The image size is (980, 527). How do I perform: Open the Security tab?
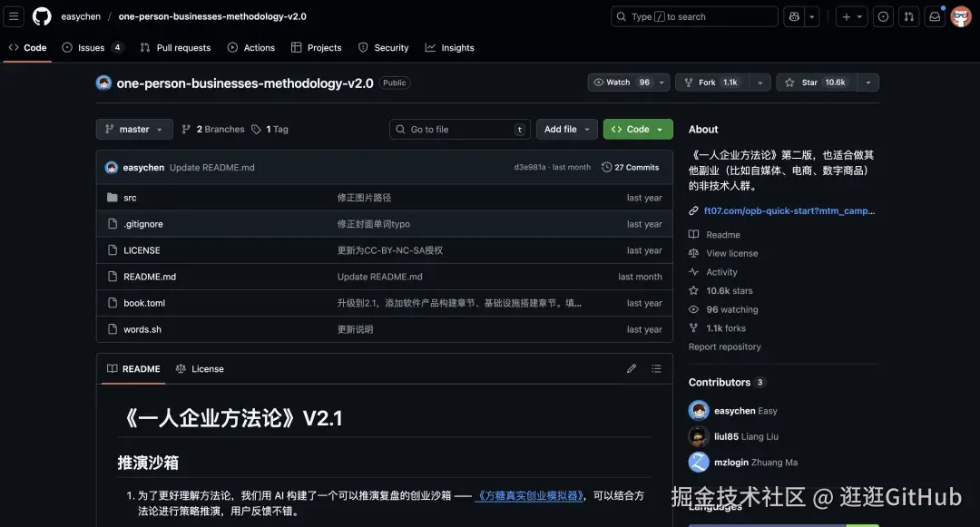point(383,47)
